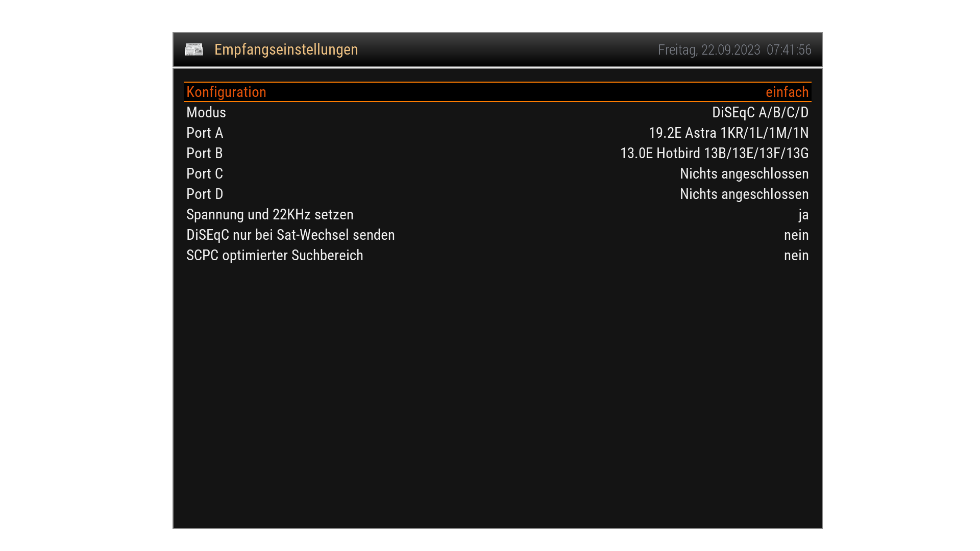This screenshot has width=980, height=551.
Task: Select the Port D row label
Action: point(205,194)
